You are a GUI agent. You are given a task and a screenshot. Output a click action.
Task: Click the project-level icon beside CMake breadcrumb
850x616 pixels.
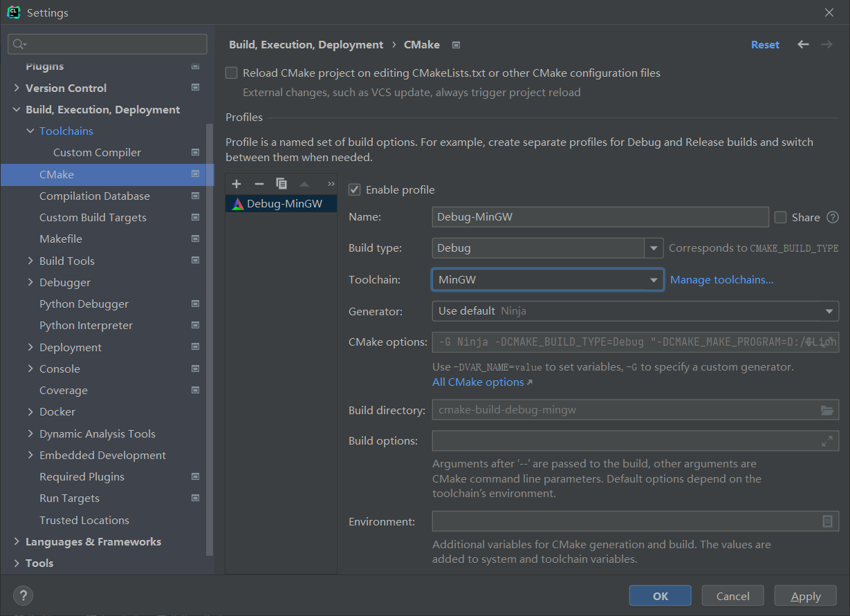pyautogui.click(x=456, y=45)
